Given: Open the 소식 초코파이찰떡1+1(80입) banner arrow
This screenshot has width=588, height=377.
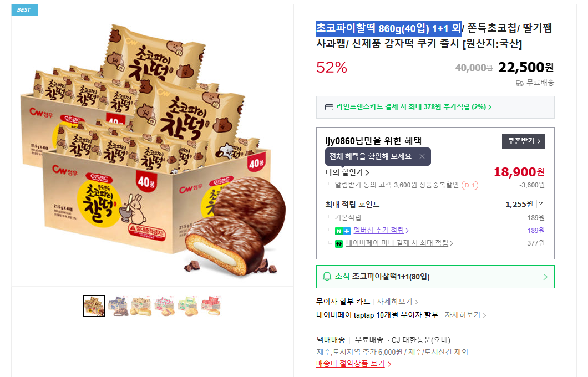Looking at the screenshot, I should [x=545, y=277].
